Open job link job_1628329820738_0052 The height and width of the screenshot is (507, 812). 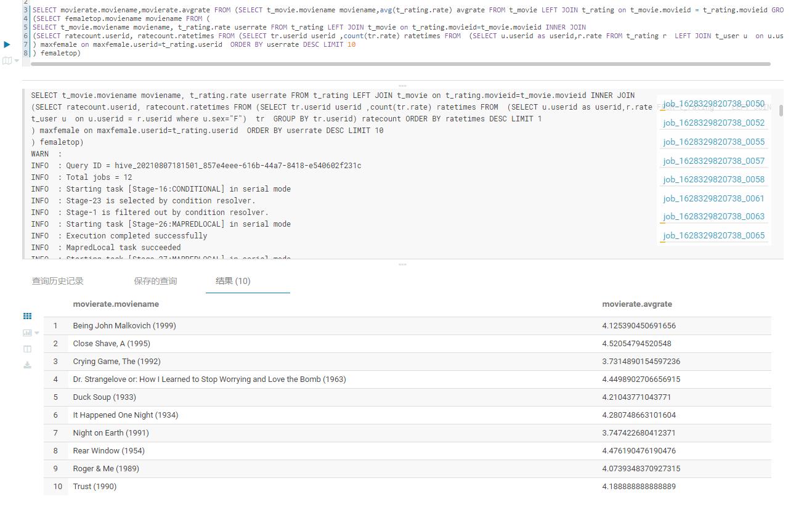tap(713, 123)
